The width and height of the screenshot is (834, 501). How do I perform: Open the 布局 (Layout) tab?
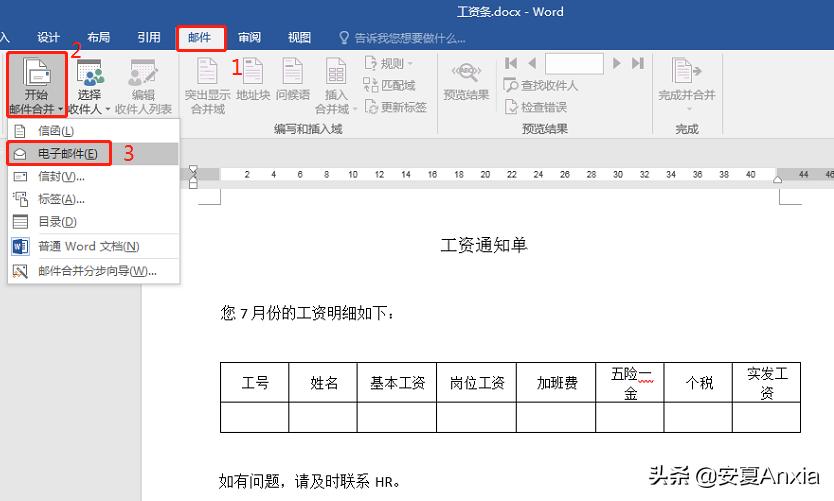coord(98,37)
